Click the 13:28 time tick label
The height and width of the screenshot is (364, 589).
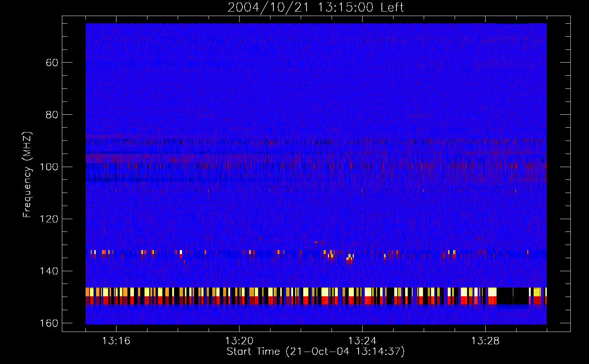pos(485,341)
